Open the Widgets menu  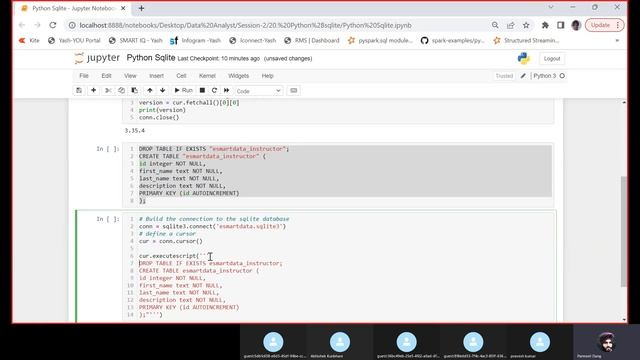[x=238, y=76]
